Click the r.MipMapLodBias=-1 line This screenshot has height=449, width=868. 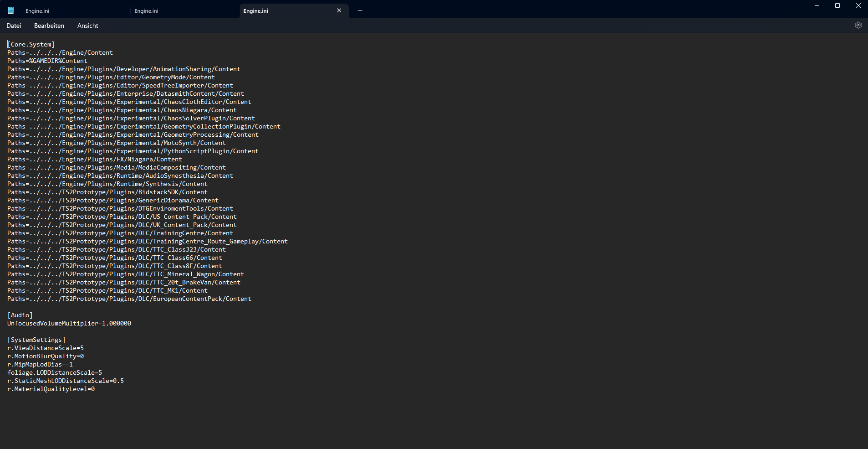pos(40,364)
